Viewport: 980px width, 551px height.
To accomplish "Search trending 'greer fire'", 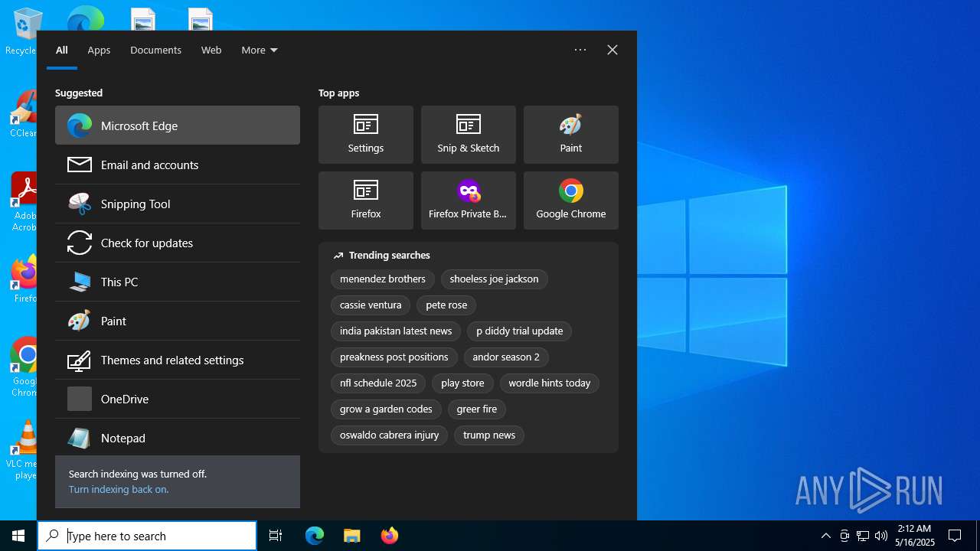I will click(477, 409).
